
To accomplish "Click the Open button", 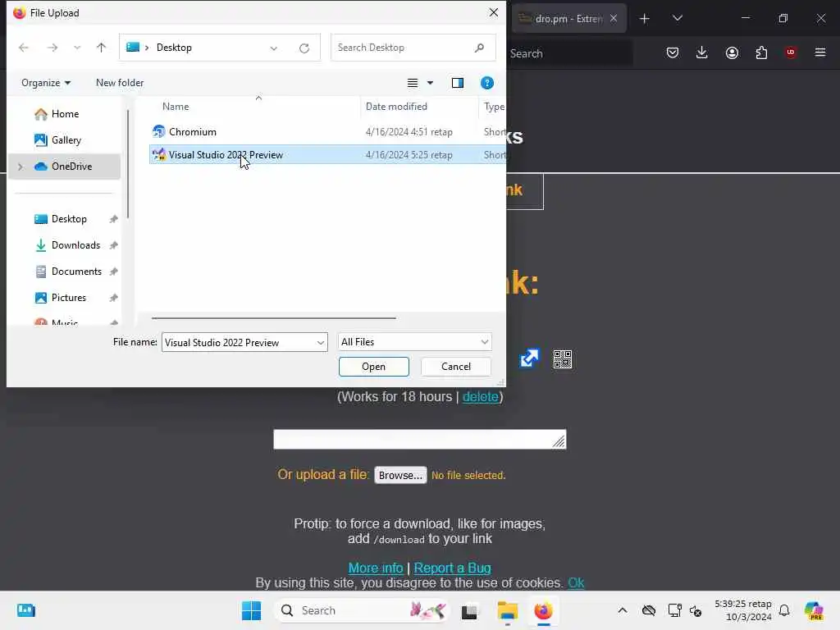I will coord(373,367).
